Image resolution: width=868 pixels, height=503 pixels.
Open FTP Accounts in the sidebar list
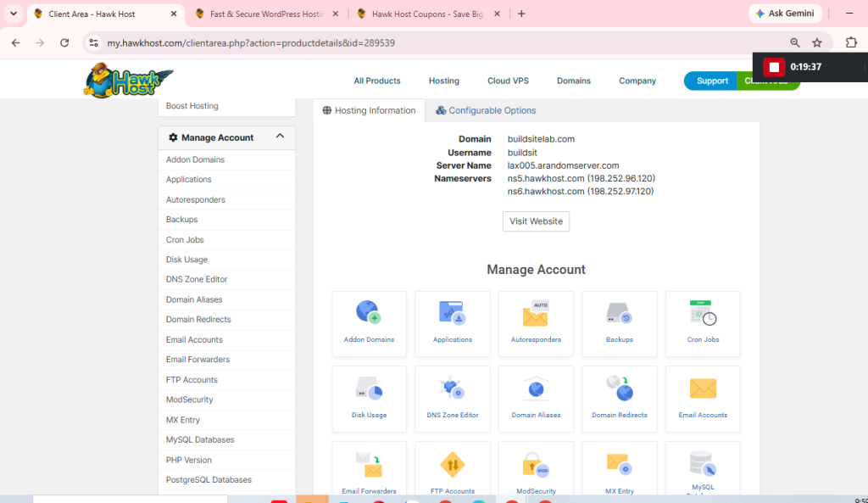point(226,379)
